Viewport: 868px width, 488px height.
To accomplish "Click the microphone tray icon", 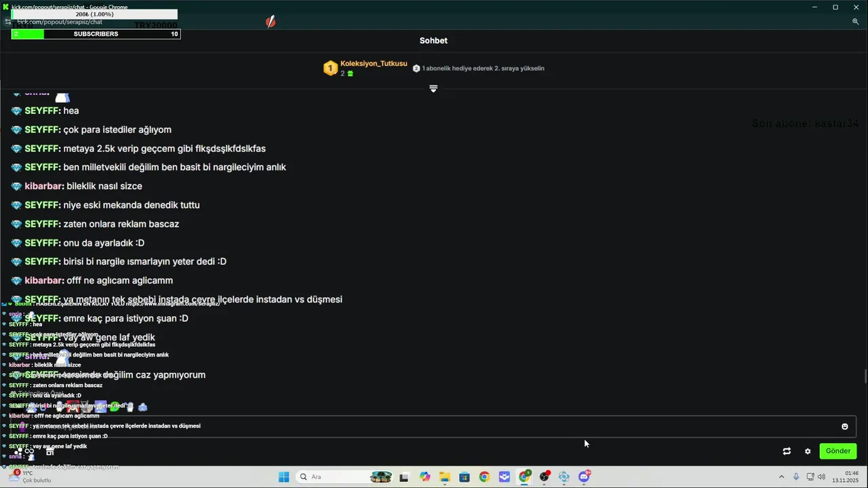I will 796,477.
